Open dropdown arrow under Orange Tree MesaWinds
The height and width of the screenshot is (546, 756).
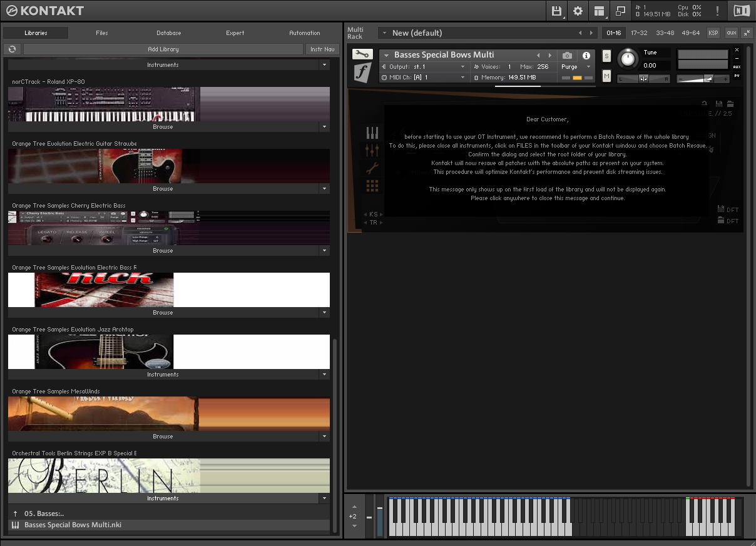[x=324, y=437]
